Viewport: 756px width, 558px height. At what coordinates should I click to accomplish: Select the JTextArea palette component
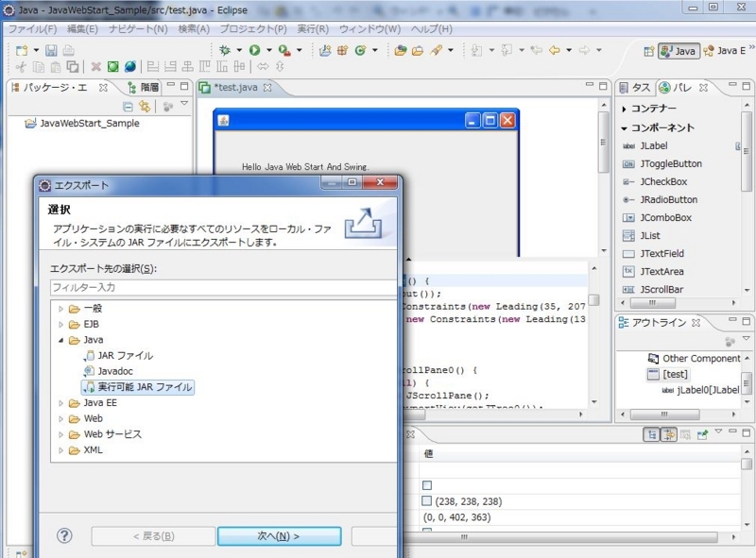[653, 271]
